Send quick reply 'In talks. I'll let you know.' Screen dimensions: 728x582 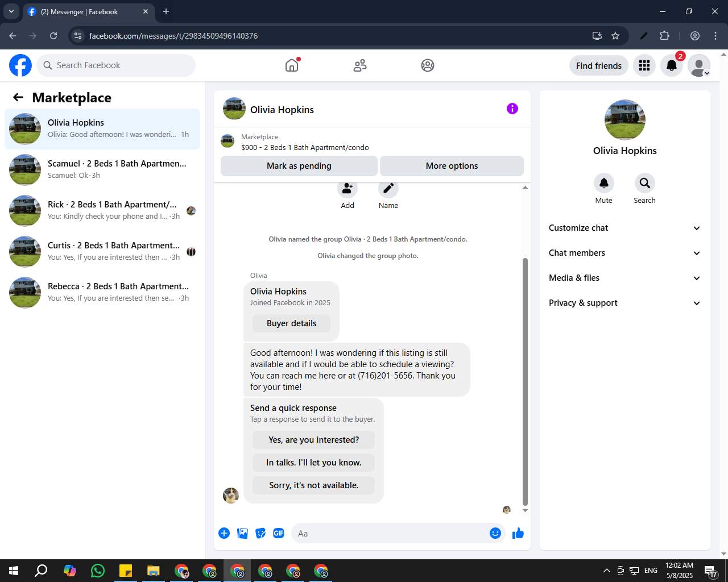[314, 463]
